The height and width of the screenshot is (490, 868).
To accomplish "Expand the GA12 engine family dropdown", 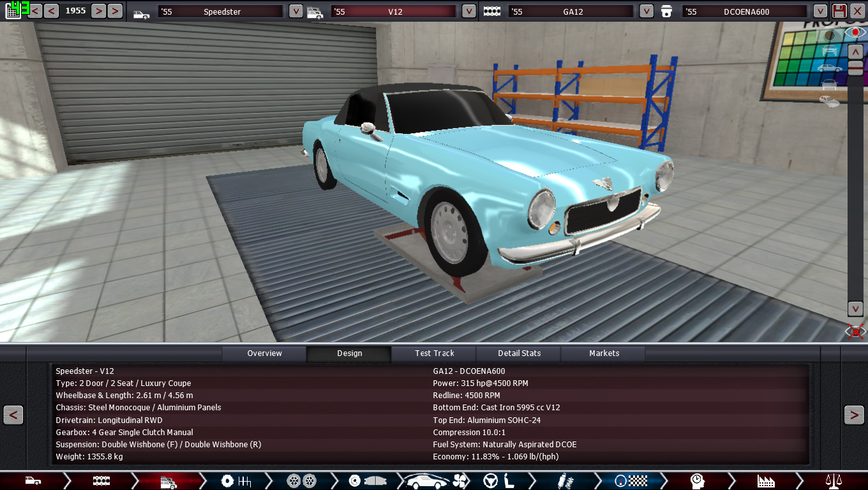I will click(646, 11).
